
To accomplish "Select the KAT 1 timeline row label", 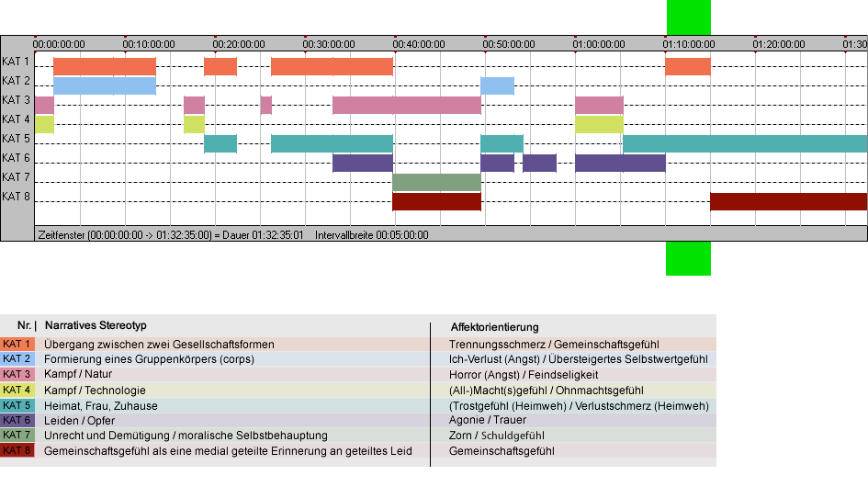I will [16, 62].
